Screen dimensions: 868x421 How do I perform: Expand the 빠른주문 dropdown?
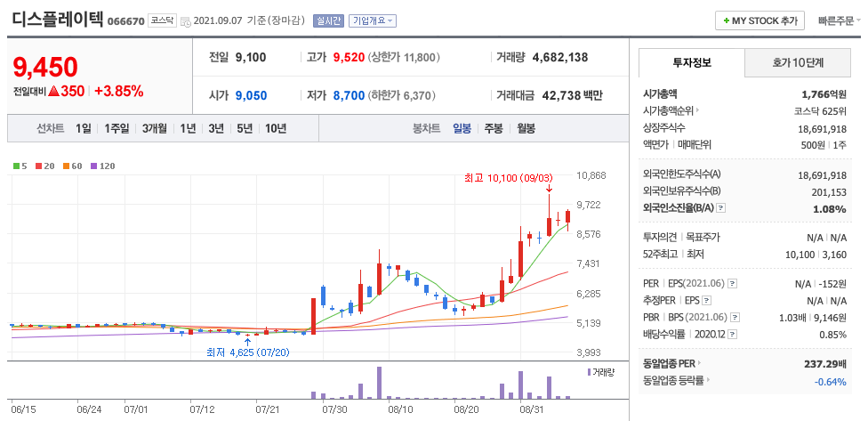pos(840,21)
